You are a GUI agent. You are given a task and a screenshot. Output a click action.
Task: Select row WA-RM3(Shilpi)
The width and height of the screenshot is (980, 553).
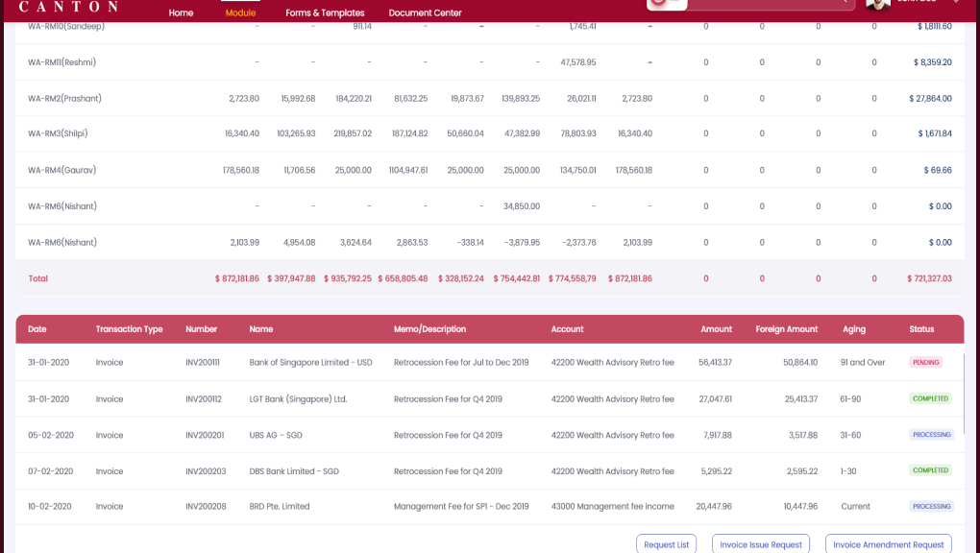click(490, 133)
